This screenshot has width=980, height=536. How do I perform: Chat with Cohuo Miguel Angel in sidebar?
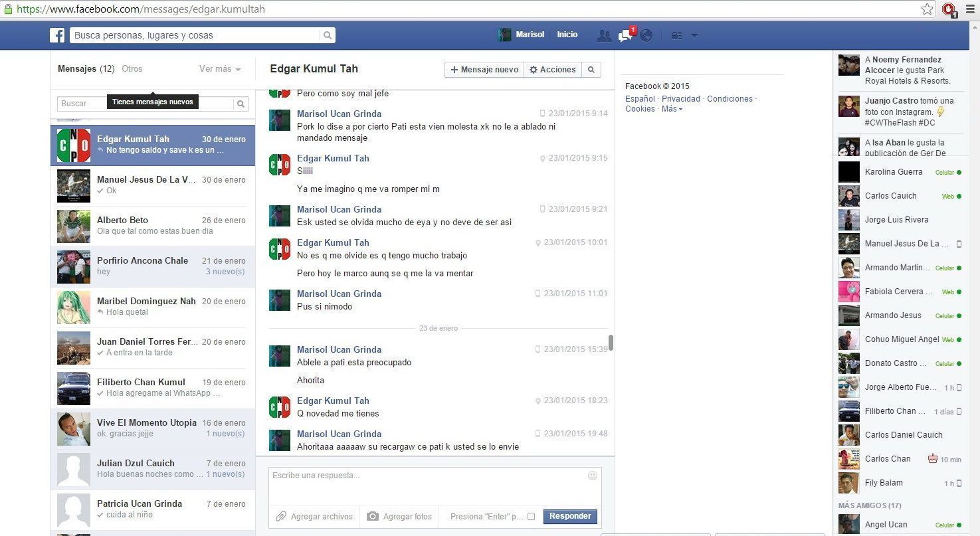point(901,339)
